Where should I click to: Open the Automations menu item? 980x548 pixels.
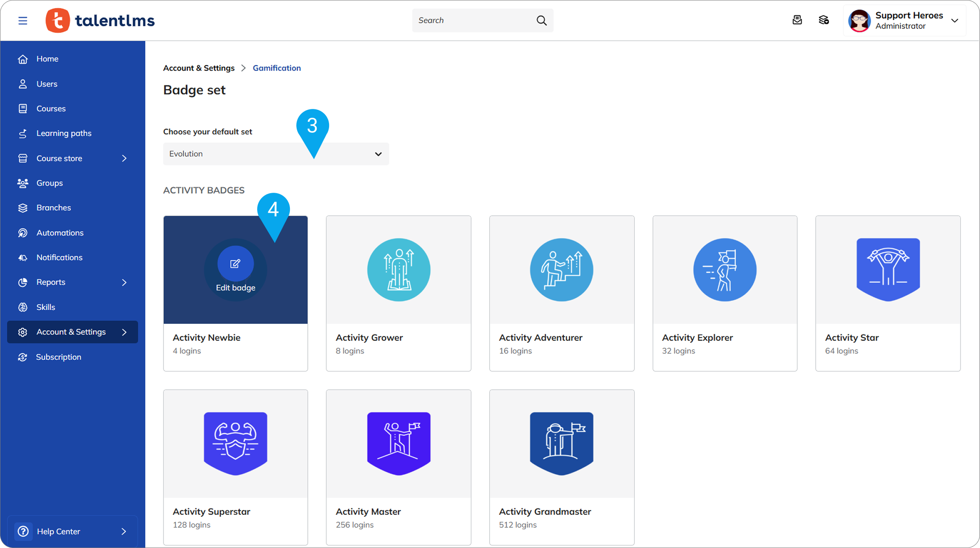[x=60, y=233]
